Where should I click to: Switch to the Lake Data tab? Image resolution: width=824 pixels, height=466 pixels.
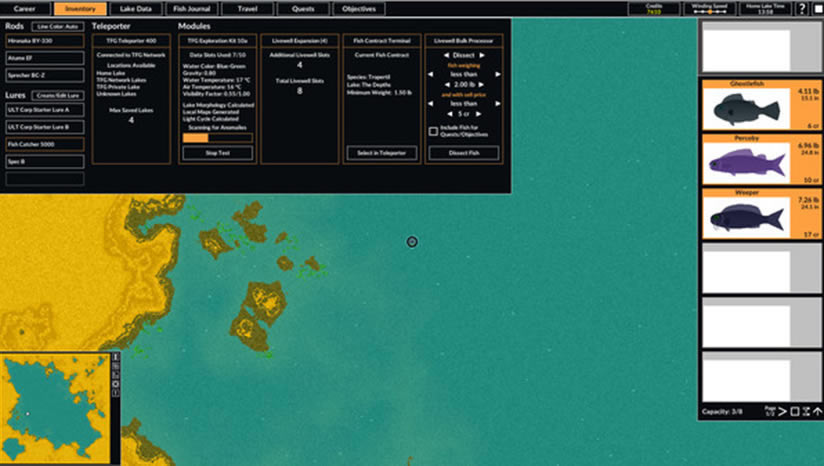tap(135, 8)
